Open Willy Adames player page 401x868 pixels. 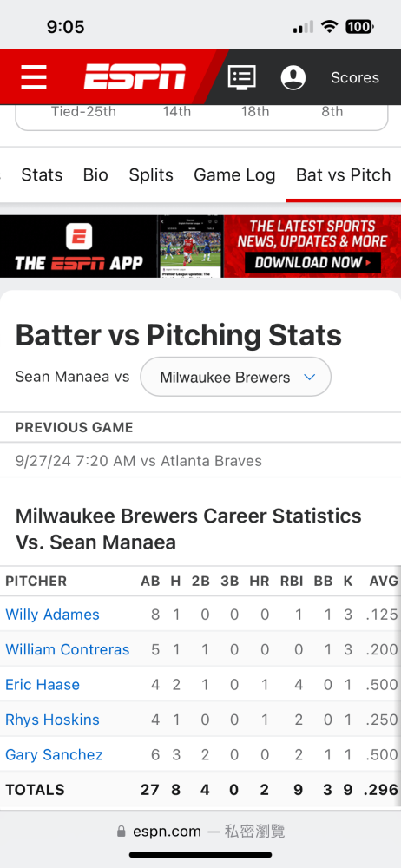click(x=53, y=615)
